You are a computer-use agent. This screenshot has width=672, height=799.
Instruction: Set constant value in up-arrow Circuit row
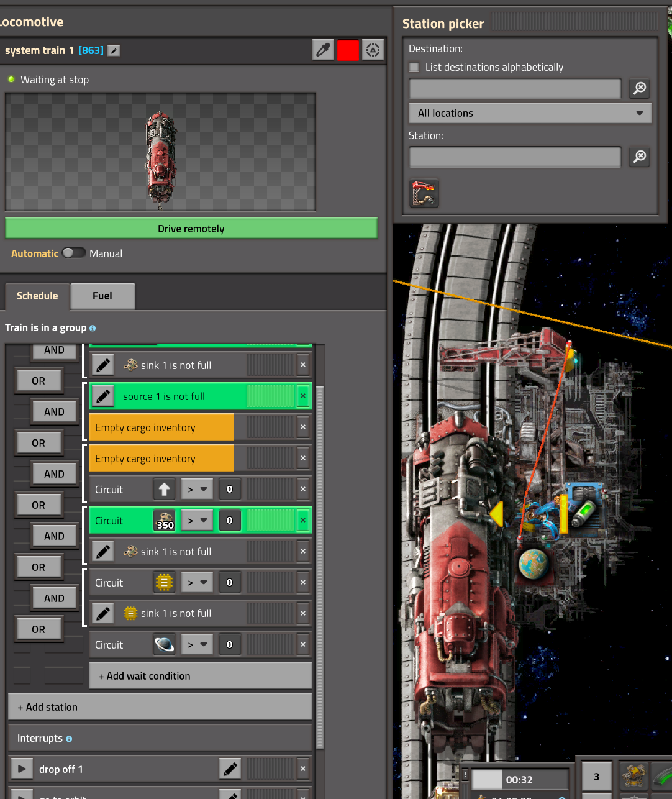click(230, 490)
